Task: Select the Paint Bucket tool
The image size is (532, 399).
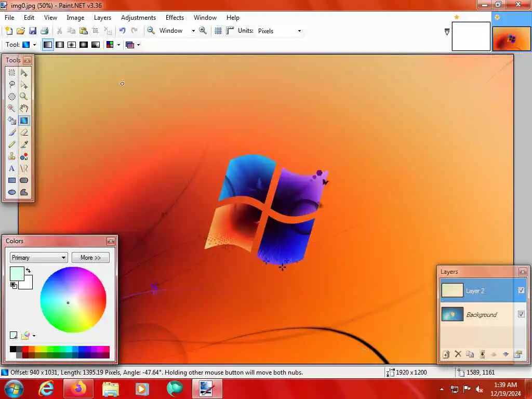Action: point(12,121)
